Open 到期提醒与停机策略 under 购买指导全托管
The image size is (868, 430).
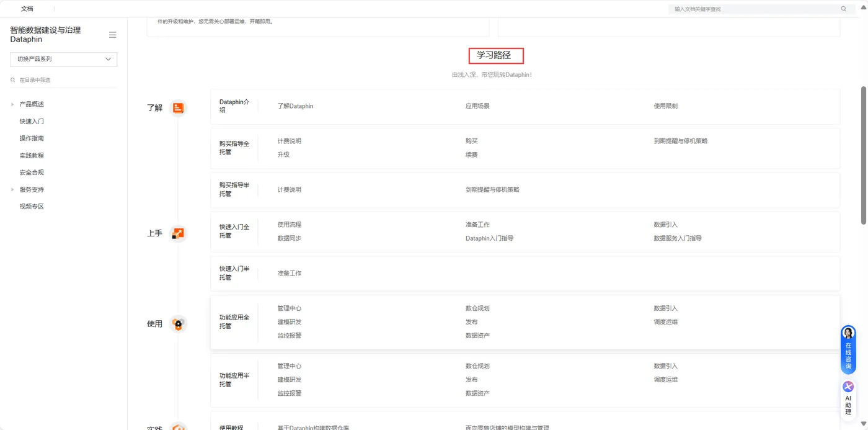(x=681, y=141)
